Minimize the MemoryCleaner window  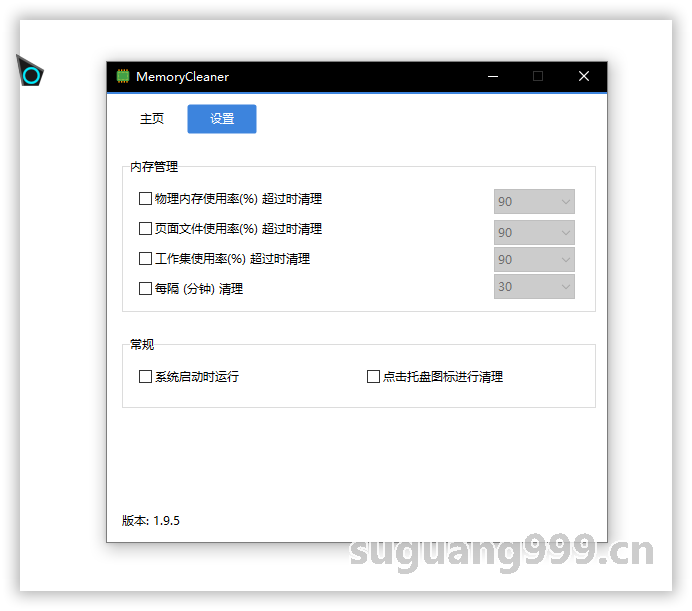tap(492, 77)
